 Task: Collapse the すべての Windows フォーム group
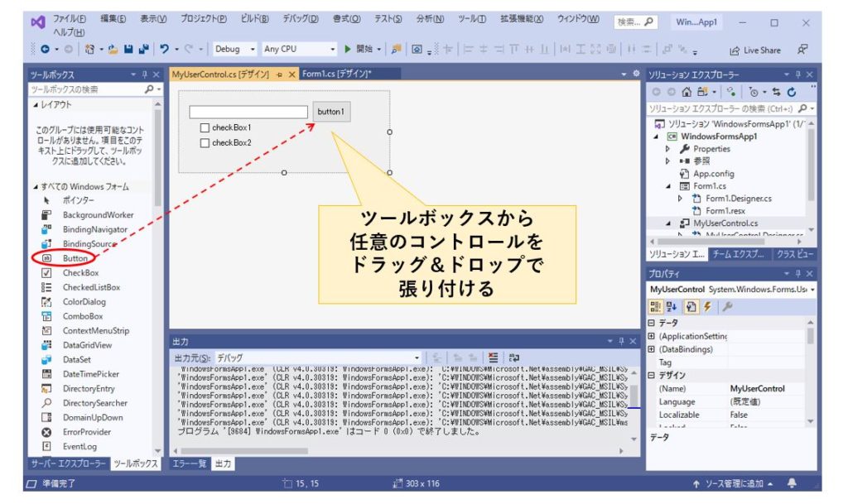pyautogui.click(x=36, y=187)
